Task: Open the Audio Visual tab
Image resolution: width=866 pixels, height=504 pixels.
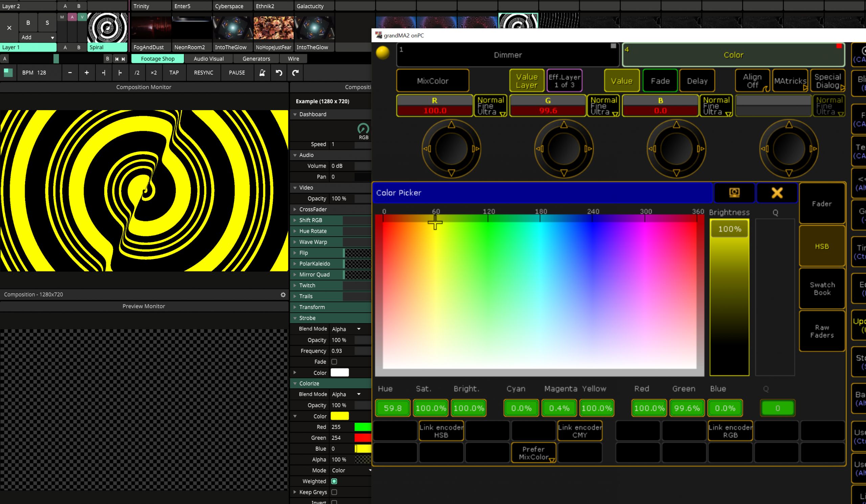Action: pos(209,59)
